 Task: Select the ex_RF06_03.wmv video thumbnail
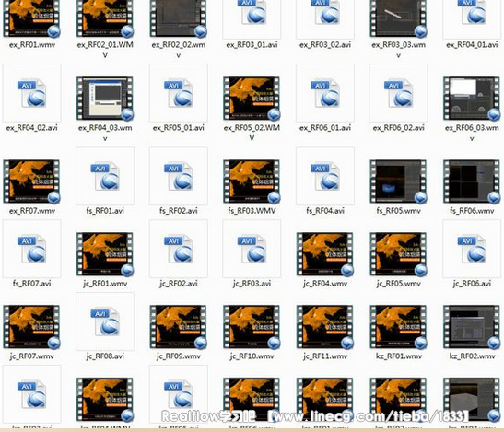pos(472,98)
